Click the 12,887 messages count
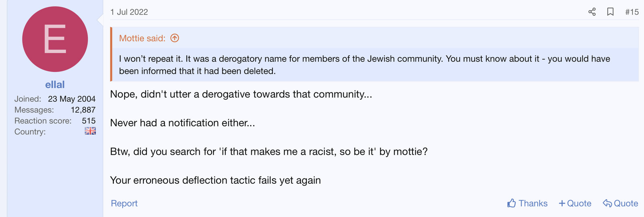644x217 pixels. tap(83, 110)
